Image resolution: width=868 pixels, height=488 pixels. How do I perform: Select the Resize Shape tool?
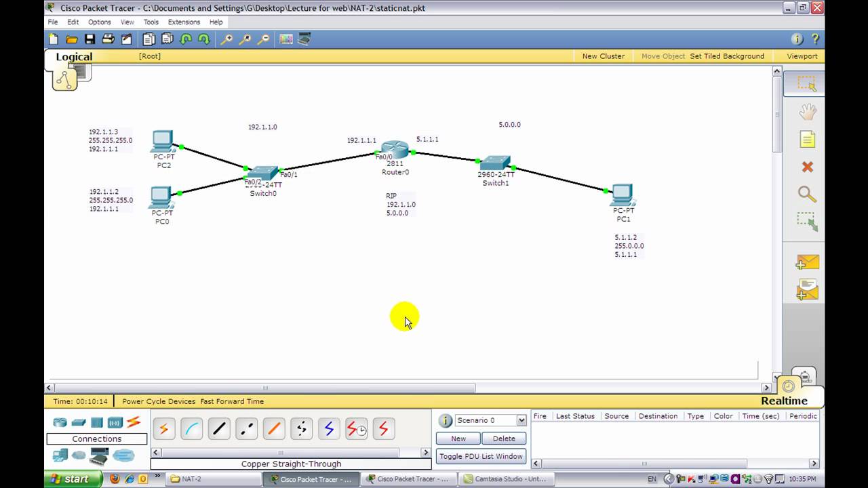807,222
